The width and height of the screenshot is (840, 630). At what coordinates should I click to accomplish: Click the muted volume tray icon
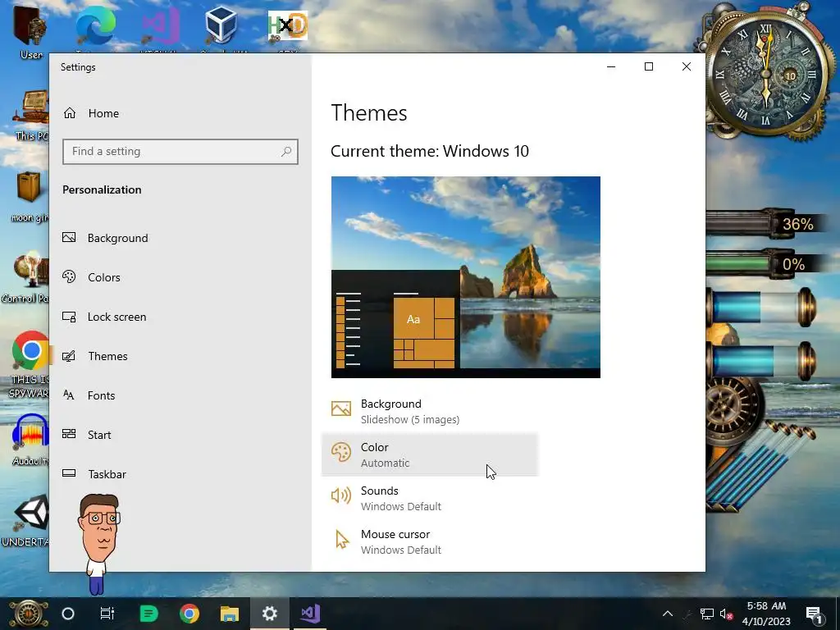727,614
